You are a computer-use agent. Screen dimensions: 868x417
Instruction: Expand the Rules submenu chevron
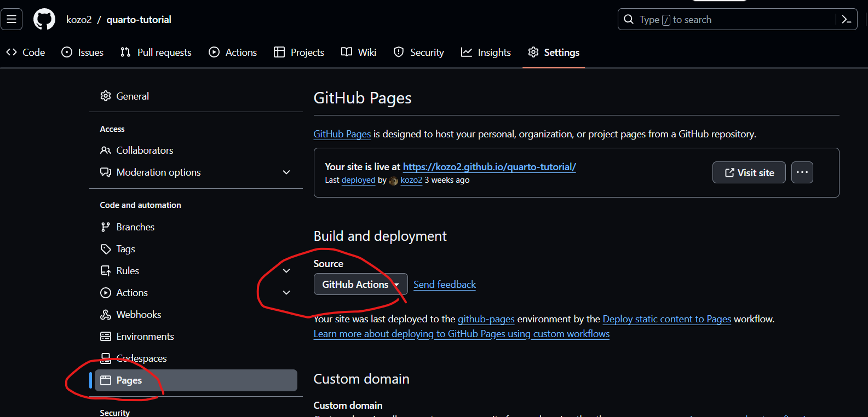286,270
